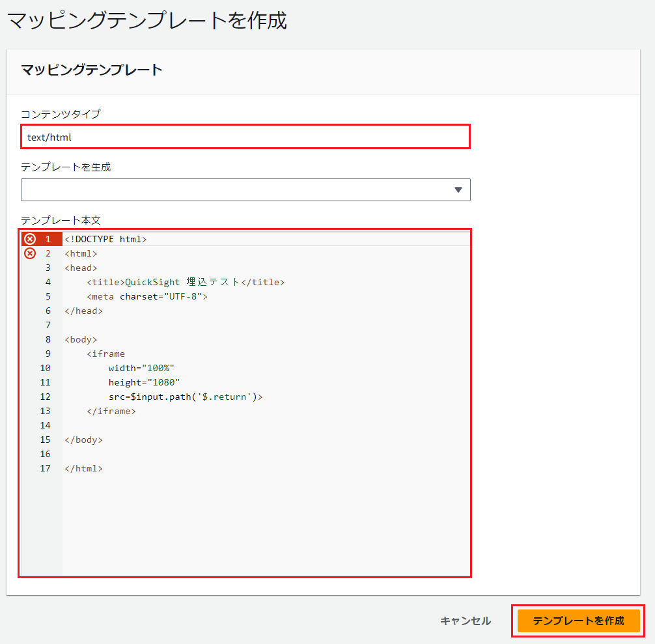The width and height of the screenshot is (655, 644).
Task: Click the src=$input.path line
Action: click(186, 397)
